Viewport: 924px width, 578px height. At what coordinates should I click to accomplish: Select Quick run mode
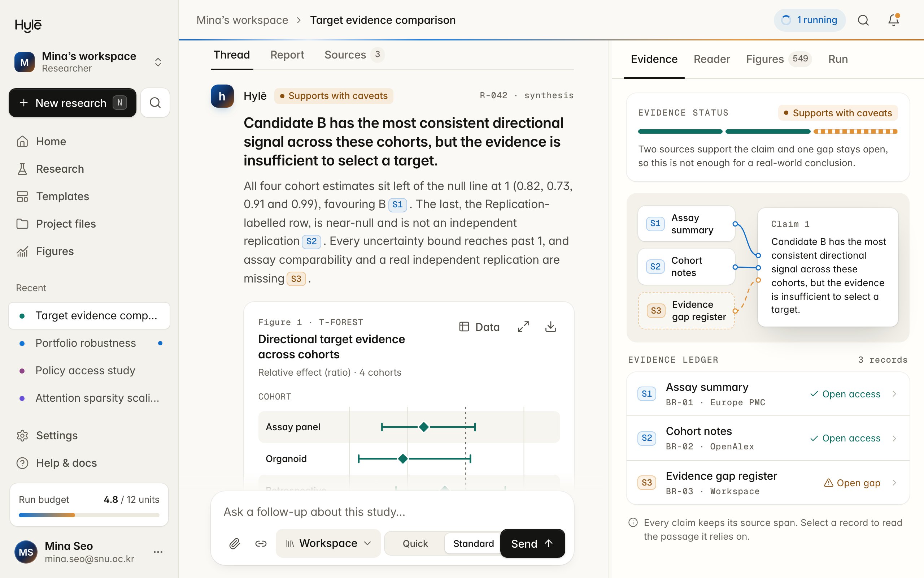[x=415, y=543]
